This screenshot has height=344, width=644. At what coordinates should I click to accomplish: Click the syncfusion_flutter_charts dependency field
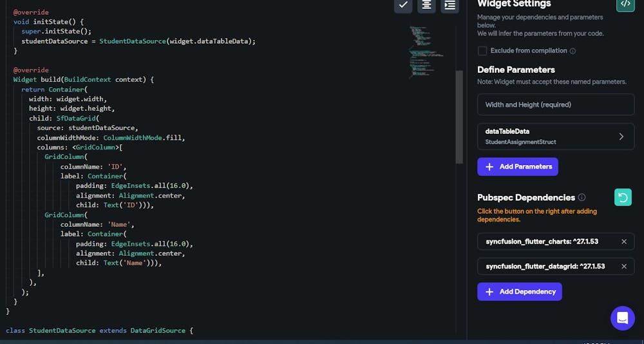(556, 242)
